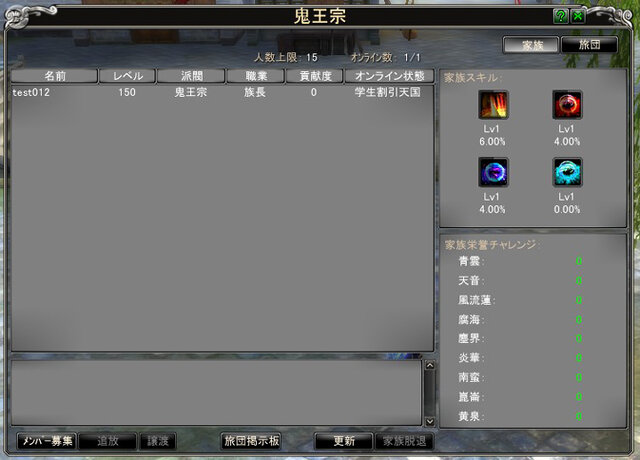
Task: Close the 鬼王宗 window with green X
Action: tap(578, 16)
